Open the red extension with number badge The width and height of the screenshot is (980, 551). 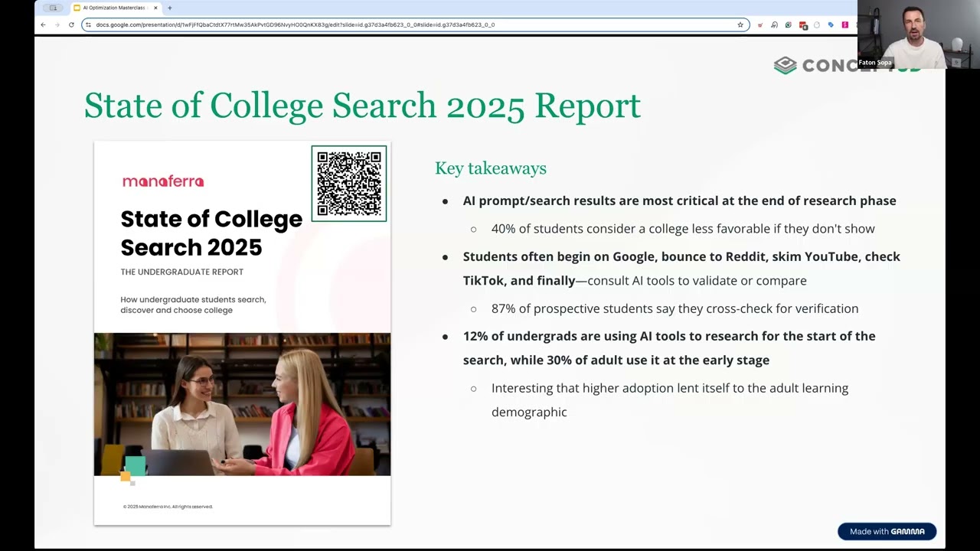pyautogui.click(x=802, y=25)
